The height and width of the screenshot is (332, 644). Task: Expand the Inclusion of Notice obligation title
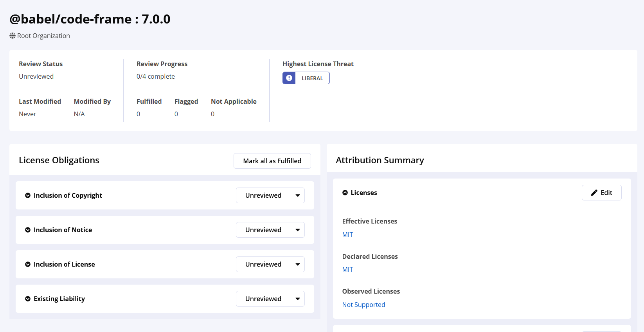(63, 230)
